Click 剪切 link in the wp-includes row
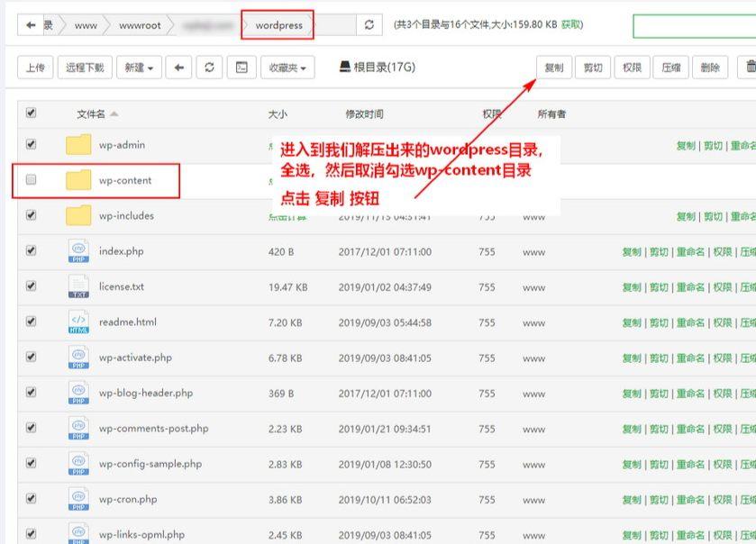Viewport: 756px width, 544px height. click(x=713, y=216)
